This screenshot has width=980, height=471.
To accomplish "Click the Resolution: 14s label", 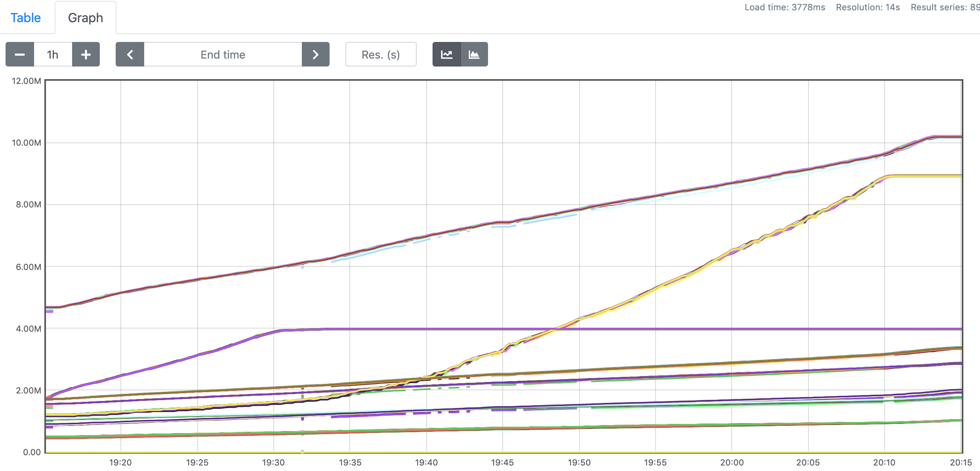I will pyautogui.click(x=868, y=7).
